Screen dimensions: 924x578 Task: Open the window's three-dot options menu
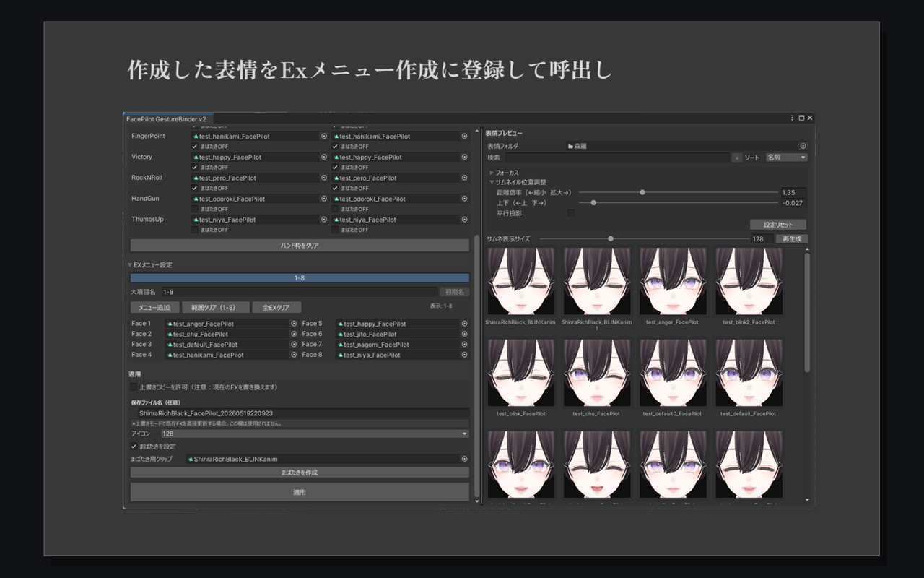coord(793,118)
